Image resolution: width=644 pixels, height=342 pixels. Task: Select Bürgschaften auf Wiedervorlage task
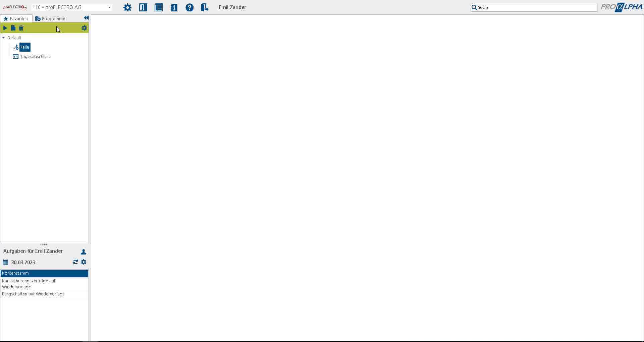(44, 294)
